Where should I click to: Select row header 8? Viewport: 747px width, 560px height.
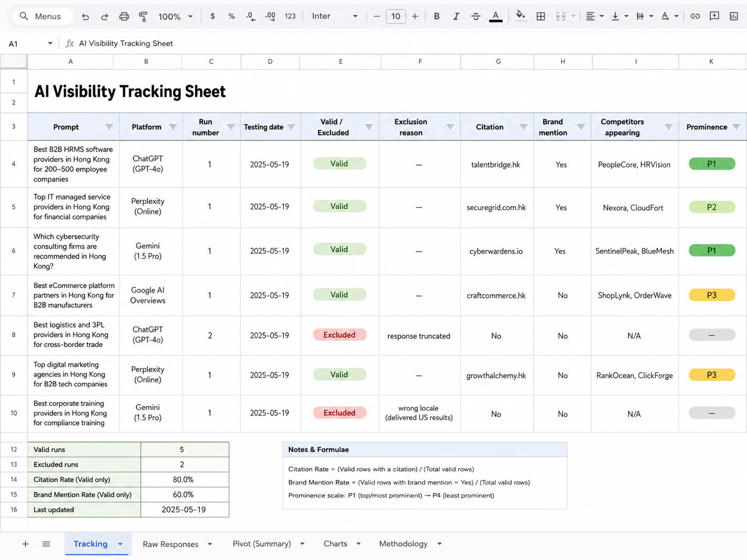13,335
